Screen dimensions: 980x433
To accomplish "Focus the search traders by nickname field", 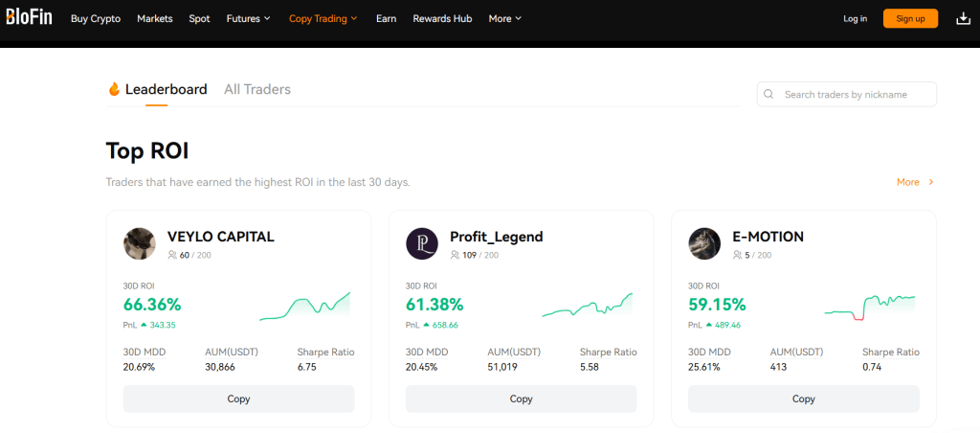I will click(855, 94).
